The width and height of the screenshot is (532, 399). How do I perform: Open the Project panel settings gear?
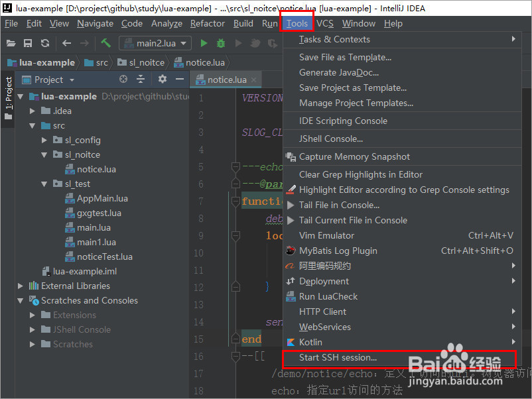point(163,79)
